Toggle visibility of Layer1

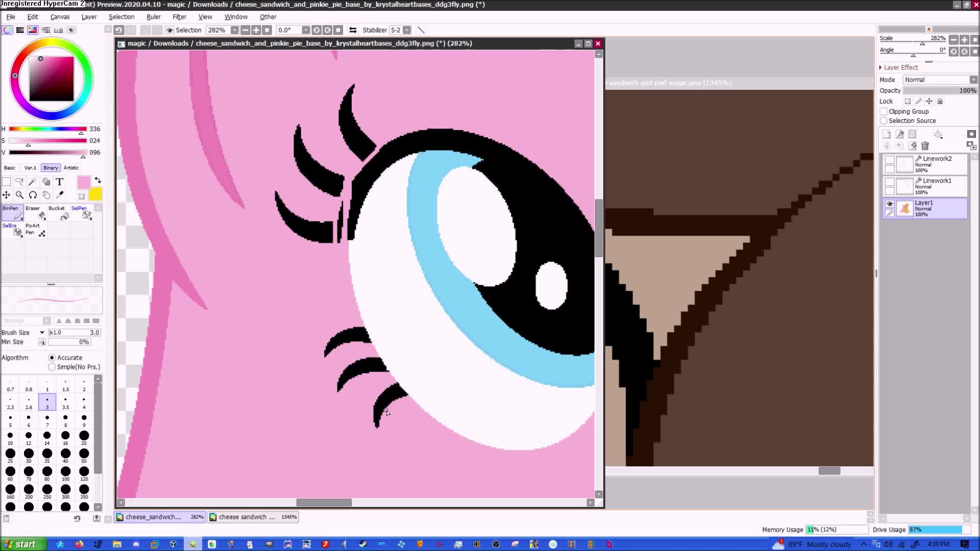[890, 204]
